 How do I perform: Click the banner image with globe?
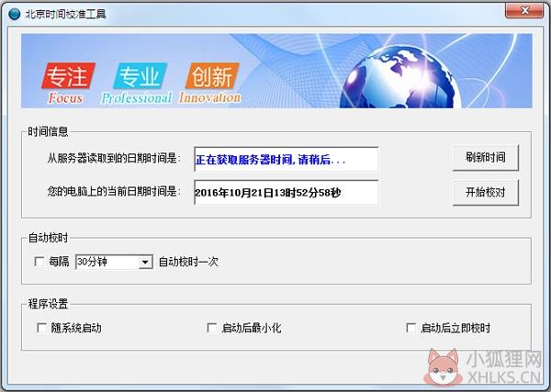[x=276, y=71]
